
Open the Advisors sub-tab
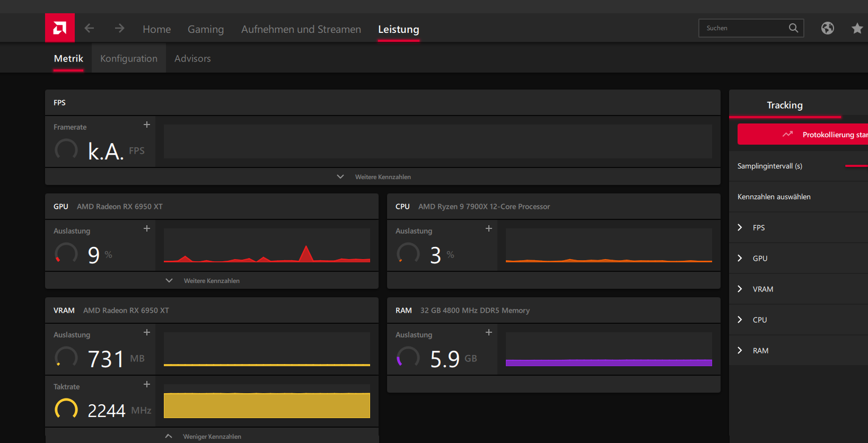pyautogui.click(x=192, y=58)
